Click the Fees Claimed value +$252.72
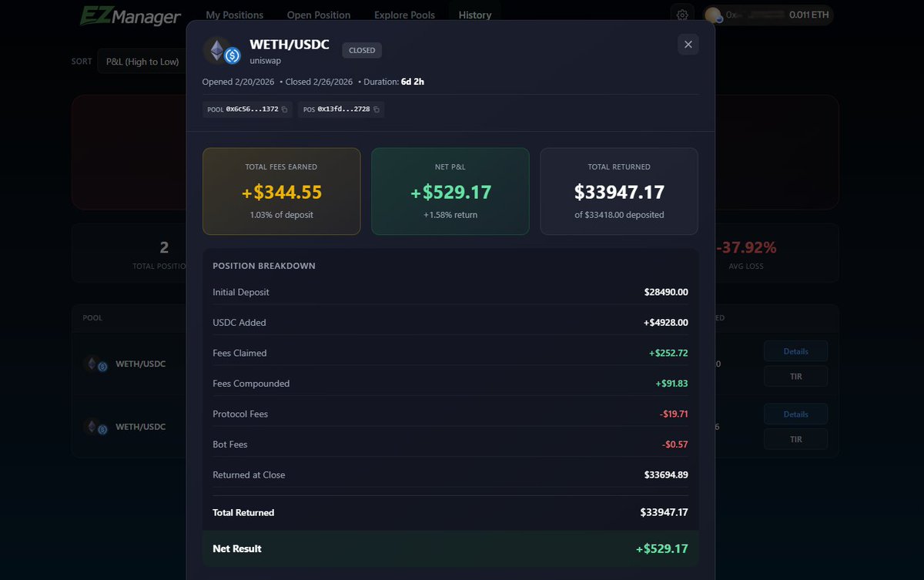Viewport: 924px width, 580px height. pos(668,354)
